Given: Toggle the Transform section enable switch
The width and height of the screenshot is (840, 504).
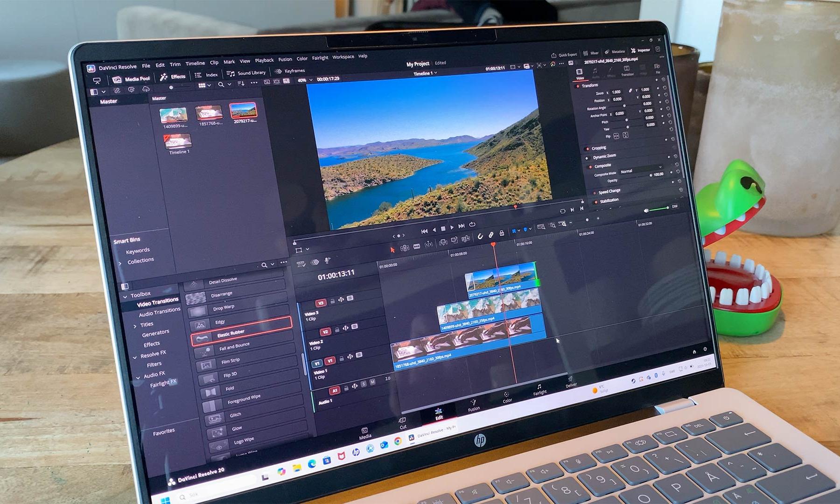Looking at the screenshot, I should (577, 86).
